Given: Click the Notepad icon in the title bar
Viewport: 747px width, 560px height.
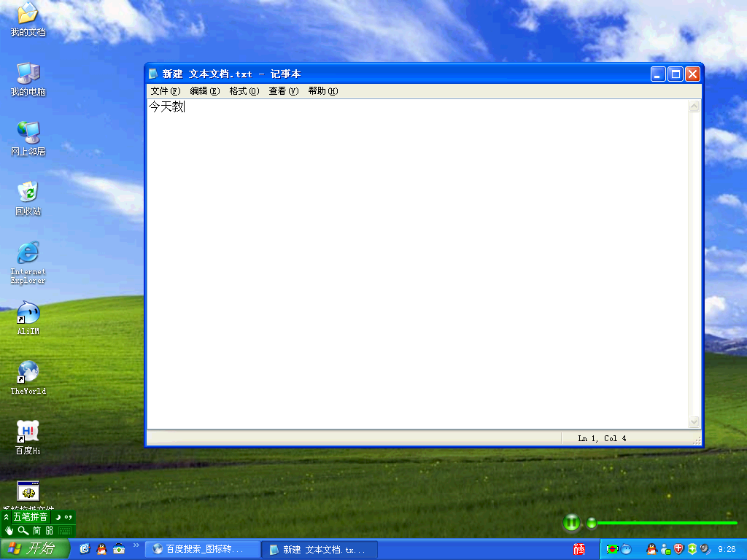Looking at the screenshot, I should tap(153, 74).
